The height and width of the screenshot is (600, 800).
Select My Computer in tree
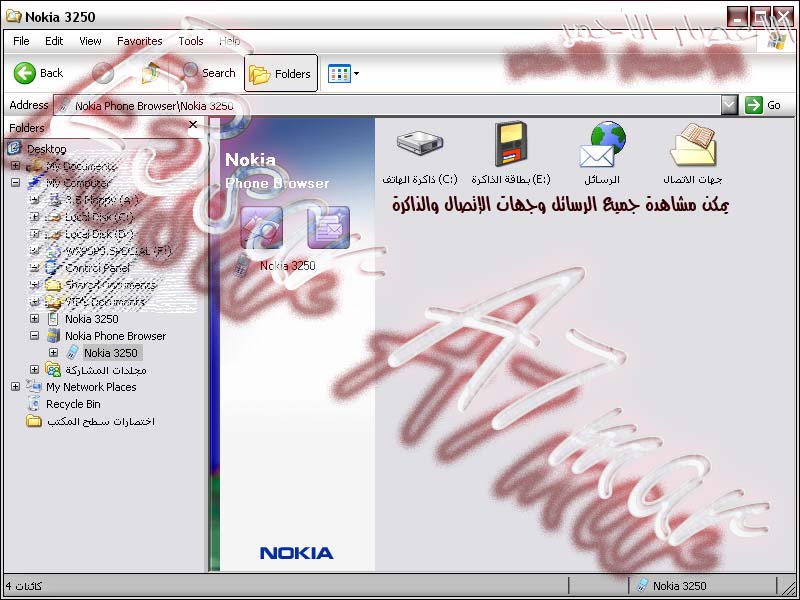click(78, 183)
